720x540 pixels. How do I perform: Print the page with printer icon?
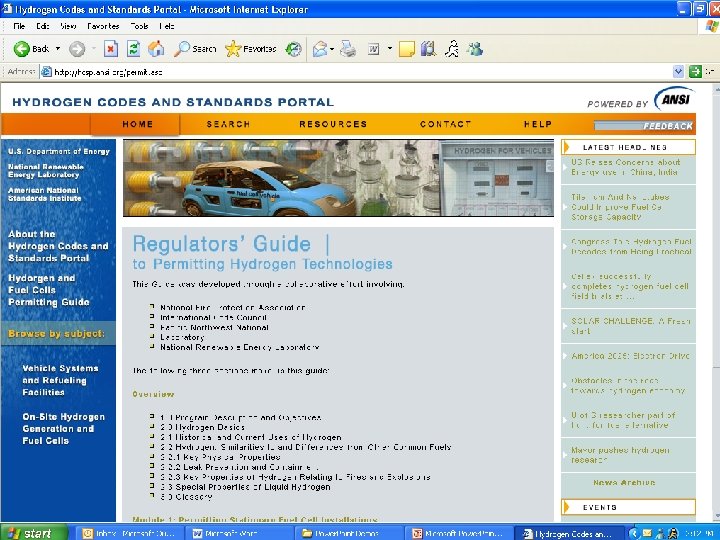tap(348, 49)
